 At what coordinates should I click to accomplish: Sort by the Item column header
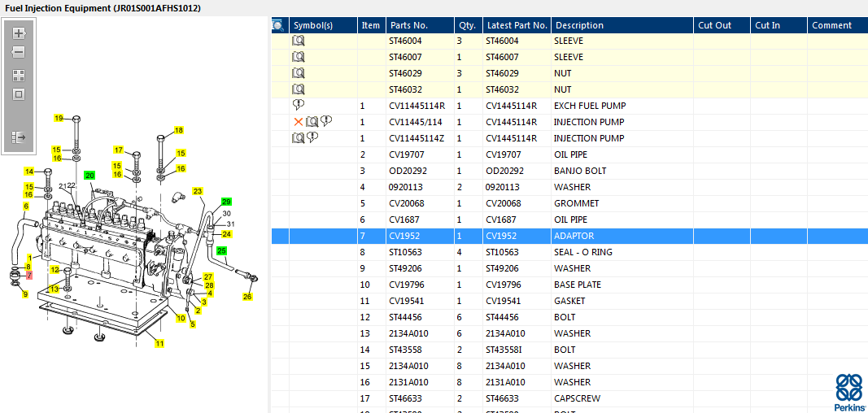[372, 25]
